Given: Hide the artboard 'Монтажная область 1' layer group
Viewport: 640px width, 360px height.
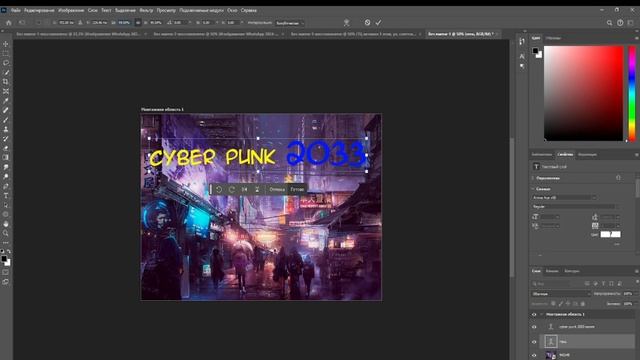Looking at the screenshot, I should (534, 314).
